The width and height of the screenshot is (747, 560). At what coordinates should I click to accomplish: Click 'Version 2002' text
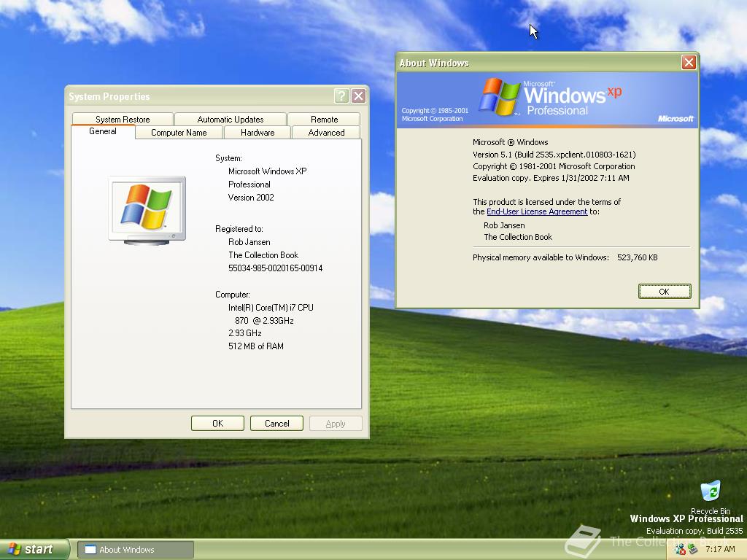pyautogui.click(x=251, y=197)
